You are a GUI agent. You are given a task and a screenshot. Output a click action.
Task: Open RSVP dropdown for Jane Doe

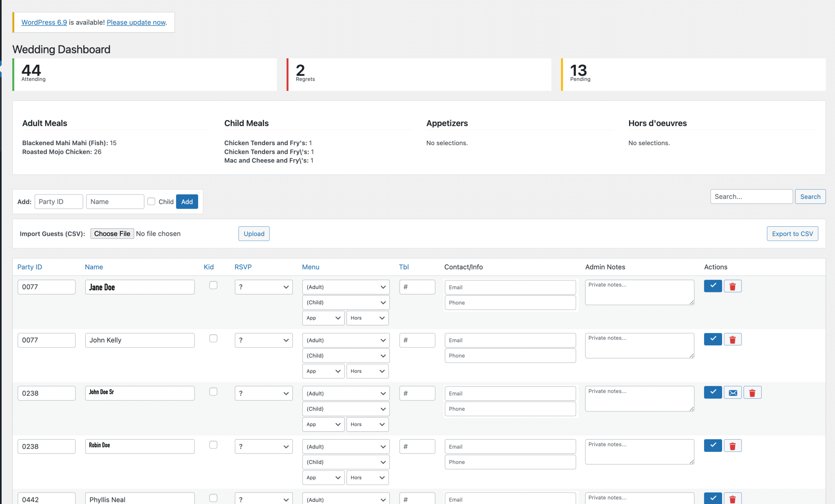pyautogui.click(x=263, y=287)
